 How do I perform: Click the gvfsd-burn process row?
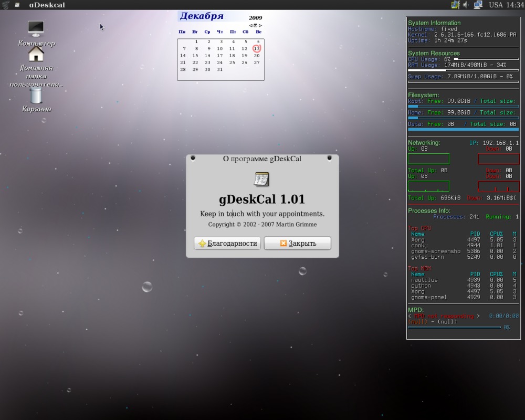point(464,257)
